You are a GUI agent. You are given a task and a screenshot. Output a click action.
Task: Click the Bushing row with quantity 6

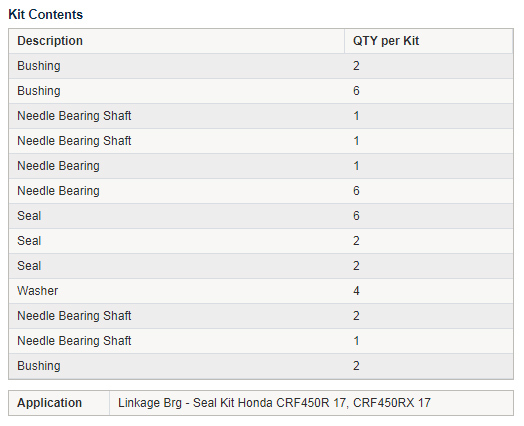pyautogui.click(x=261, y=91)
